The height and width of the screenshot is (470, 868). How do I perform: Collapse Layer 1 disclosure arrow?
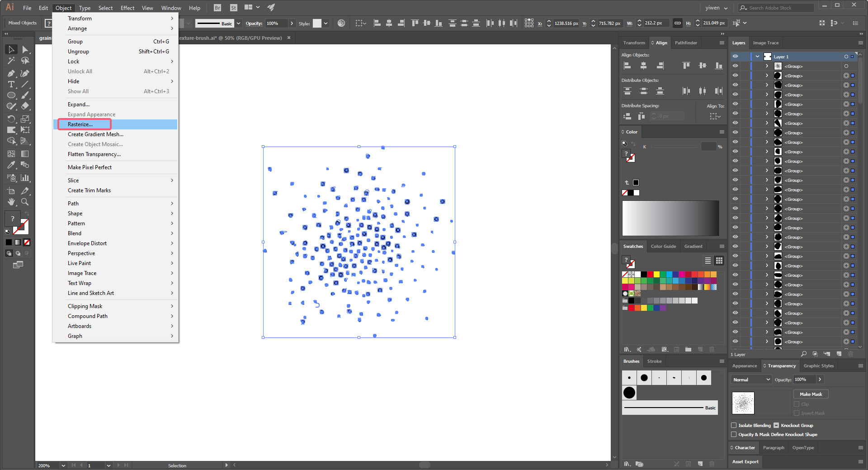click(x=757, y=57)
